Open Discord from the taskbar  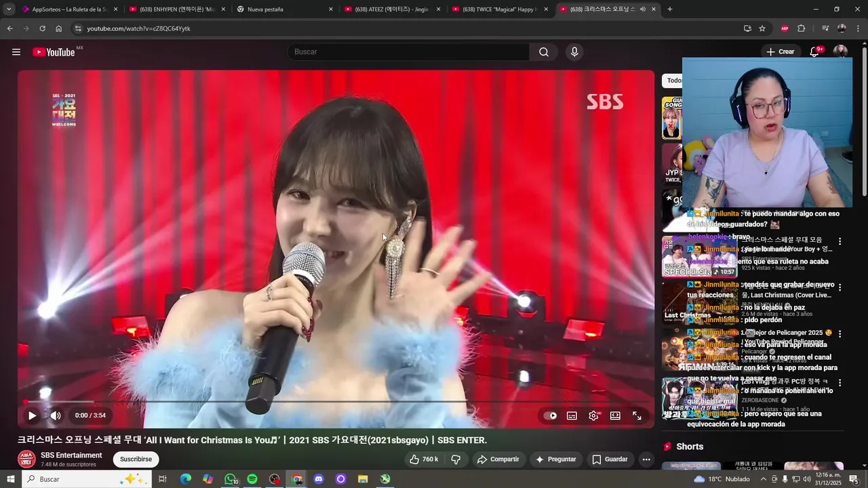coord(319,479)
